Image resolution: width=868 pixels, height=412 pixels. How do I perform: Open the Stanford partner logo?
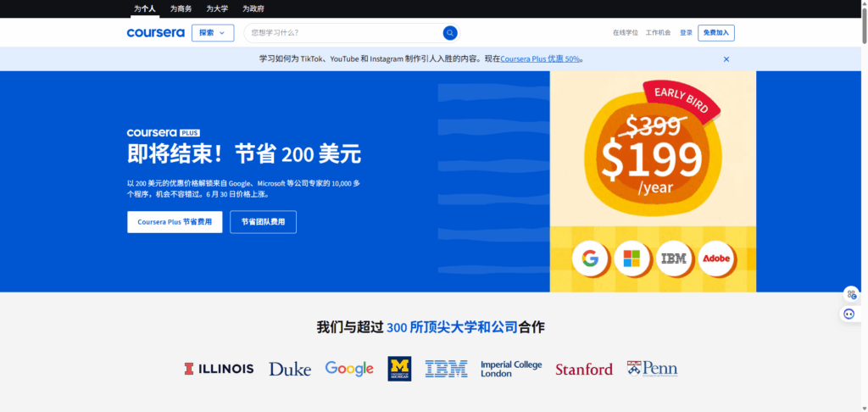coord(584,370)
